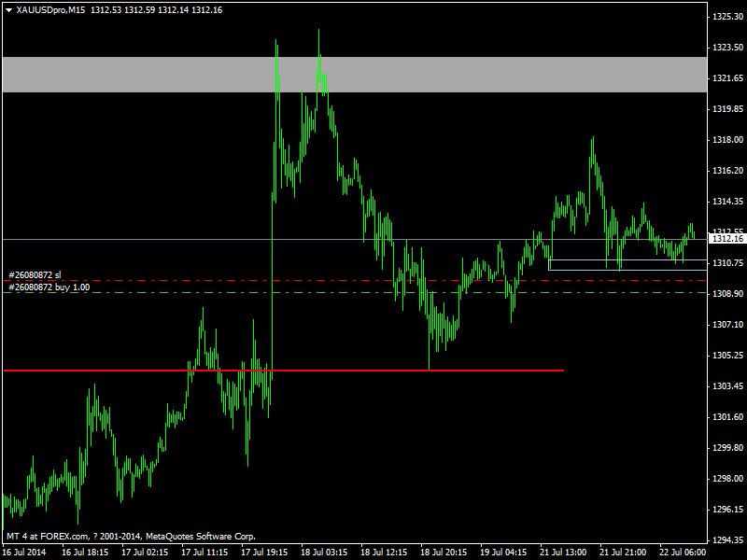Screen dimensions: 747x560
Task: Click time axis label 16 Jul 18:15
Action: (x=85, y=553)
